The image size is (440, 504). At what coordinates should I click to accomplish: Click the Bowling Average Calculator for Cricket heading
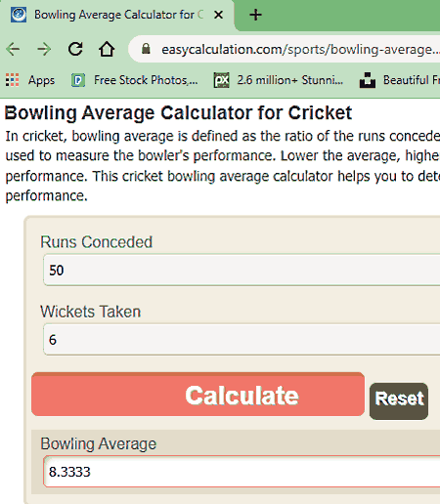tap(178, 113)
